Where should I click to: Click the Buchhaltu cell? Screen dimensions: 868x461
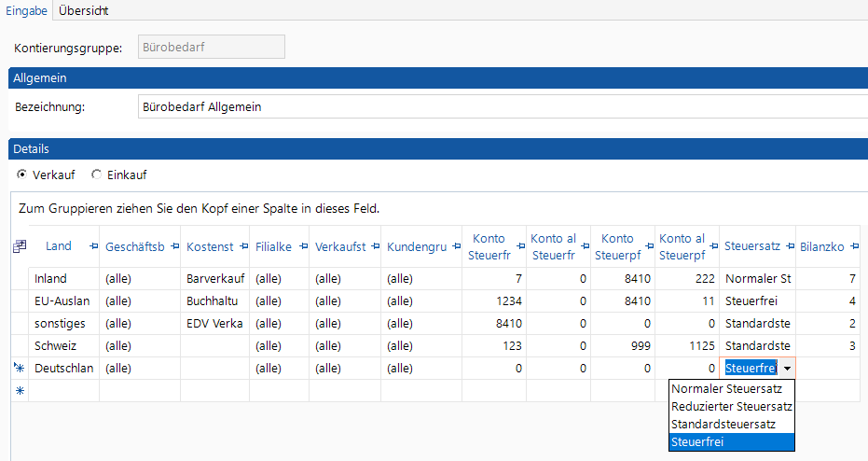coord(214,300)
